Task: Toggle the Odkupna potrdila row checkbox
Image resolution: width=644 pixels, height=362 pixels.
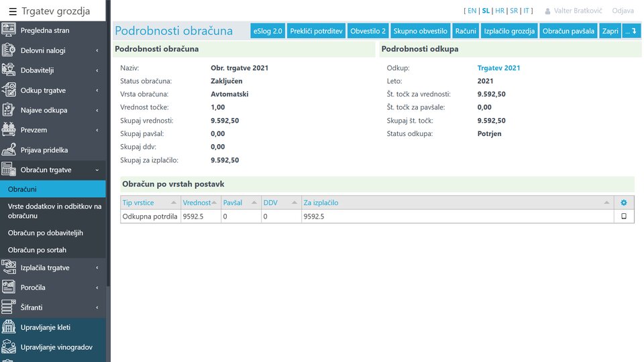Action: (x=624, y=217)
